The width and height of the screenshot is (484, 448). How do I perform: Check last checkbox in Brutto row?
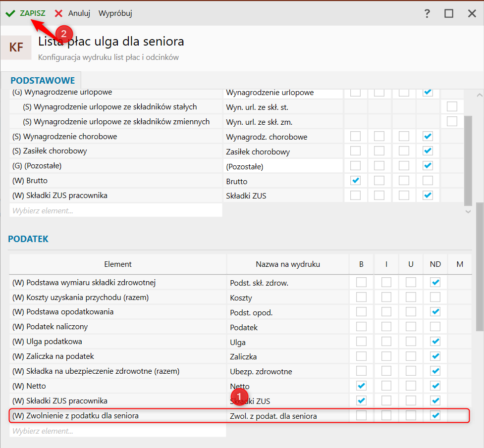coord(428,181)
